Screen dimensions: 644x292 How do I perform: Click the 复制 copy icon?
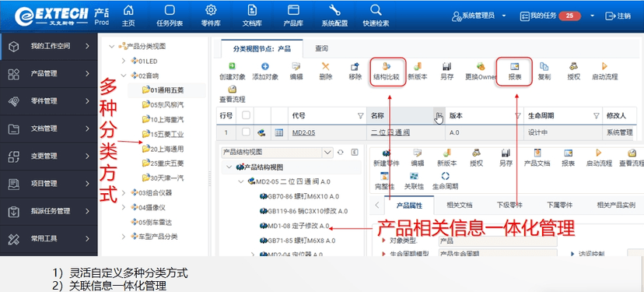click(x=544, y=71)
